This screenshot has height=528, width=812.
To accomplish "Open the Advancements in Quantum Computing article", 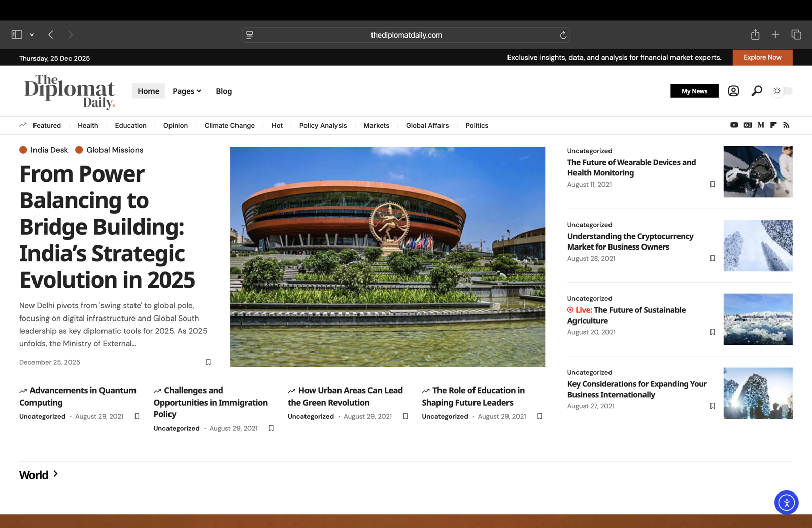I will (78, 396).
